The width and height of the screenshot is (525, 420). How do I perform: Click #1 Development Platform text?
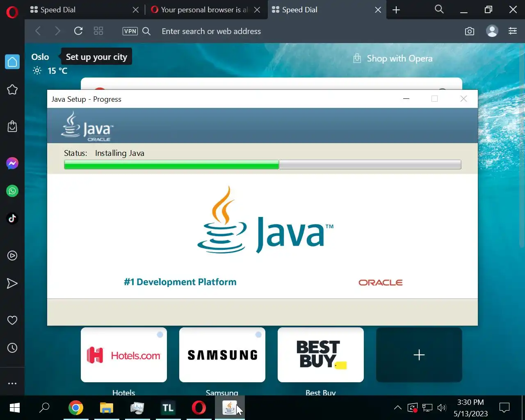180,282
